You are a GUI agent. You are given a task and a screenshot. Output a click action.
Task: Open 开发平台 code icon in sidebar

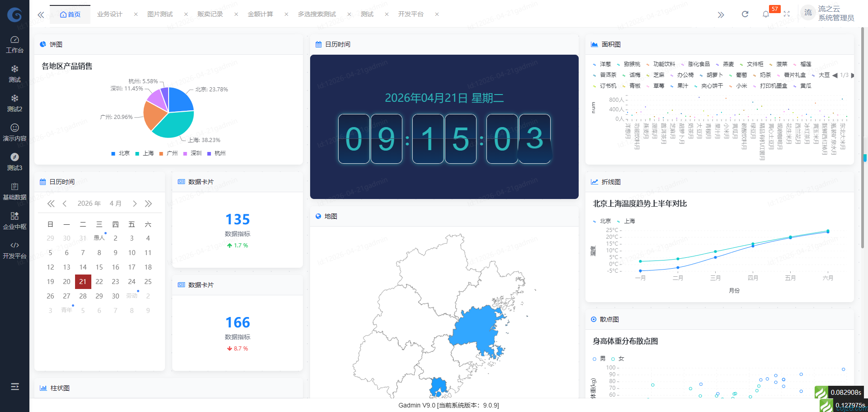[x=14, y=250]
